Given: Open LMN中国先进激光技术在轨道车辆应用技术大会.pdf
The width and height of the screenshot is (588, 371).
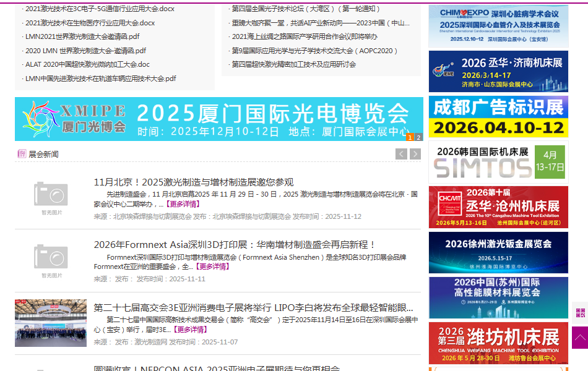Looking at the screenshot, I should pyautogui.click(x=100, y=79).
